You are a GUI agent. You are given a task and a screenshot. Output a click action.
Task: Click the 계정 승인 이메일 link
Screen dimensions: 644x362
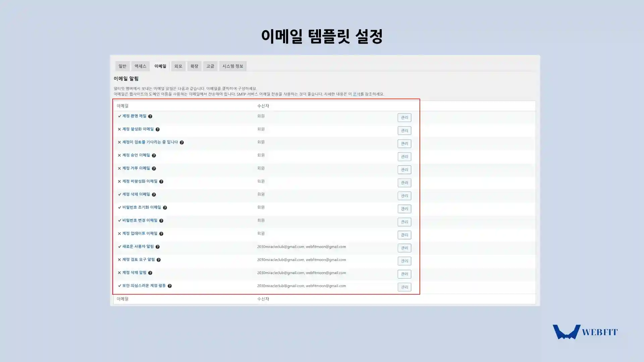(136, 155)
